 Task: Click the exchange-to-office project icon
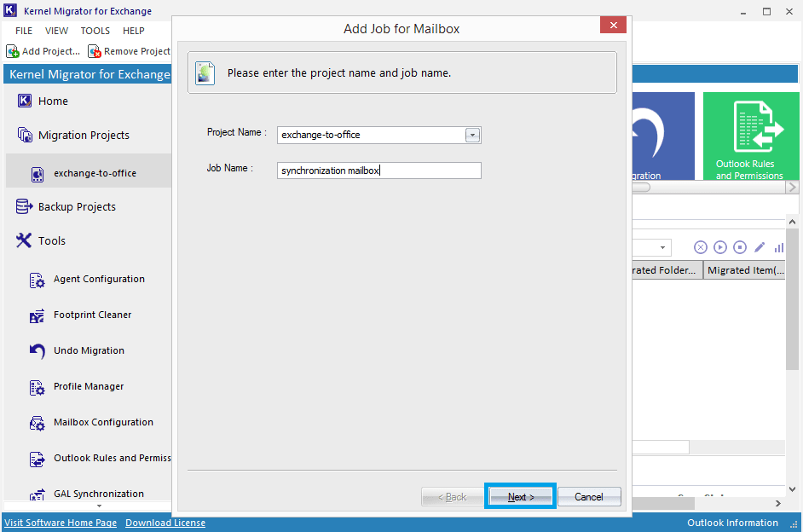(x=38, y=175)
